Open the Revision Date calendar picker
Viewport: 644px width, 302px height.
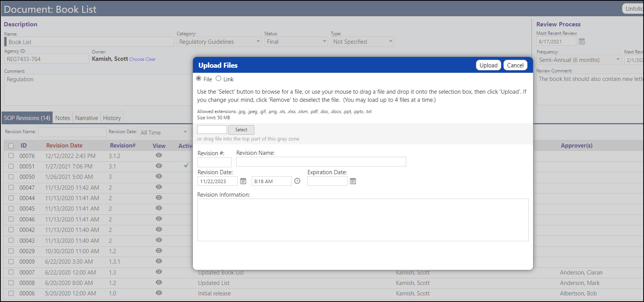(x=243, y=181)
